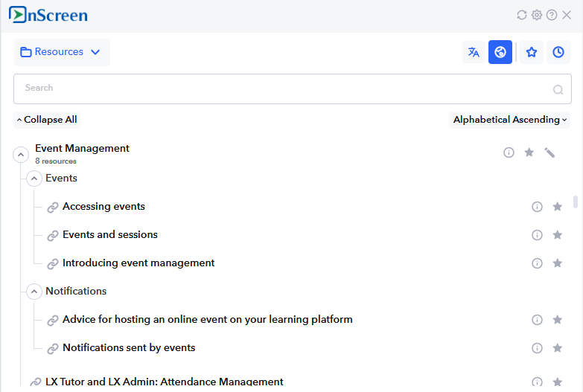Click link icon beside Events and sessions

(x=53, y=236)
